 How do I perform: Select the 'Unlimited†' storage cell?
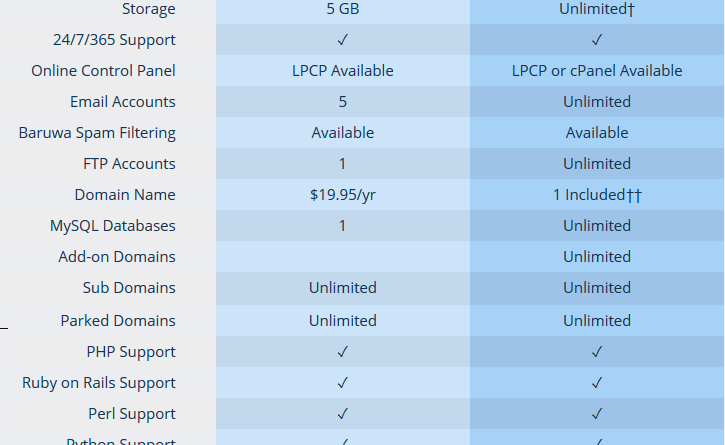tap(597, 9)
